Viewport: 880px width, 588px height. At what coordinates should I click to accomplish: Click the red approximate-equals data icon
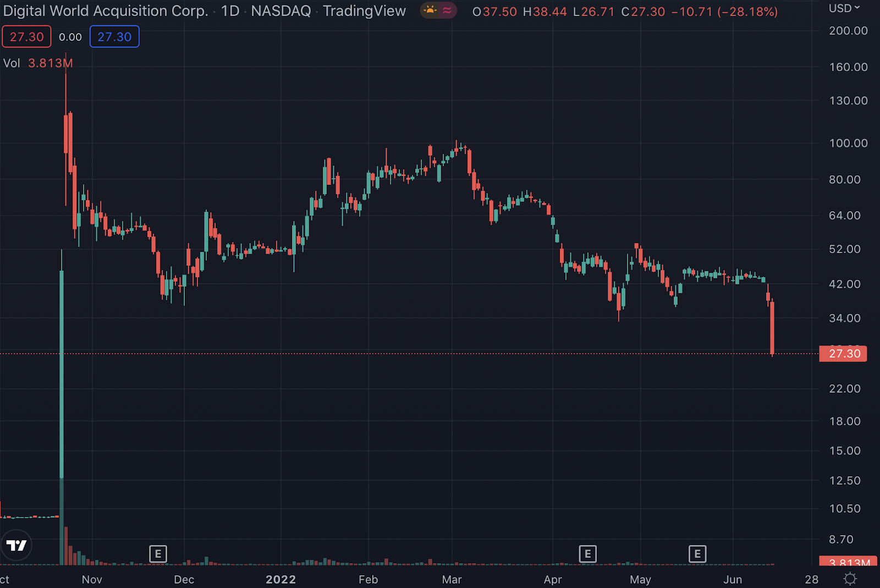(x=447, y=10)
